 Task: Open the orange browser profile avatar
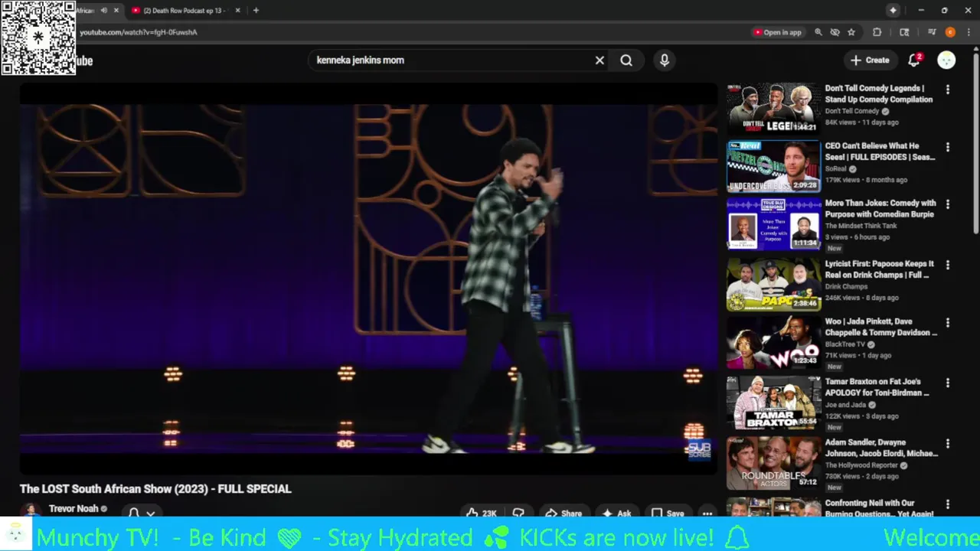coord(950,32)
